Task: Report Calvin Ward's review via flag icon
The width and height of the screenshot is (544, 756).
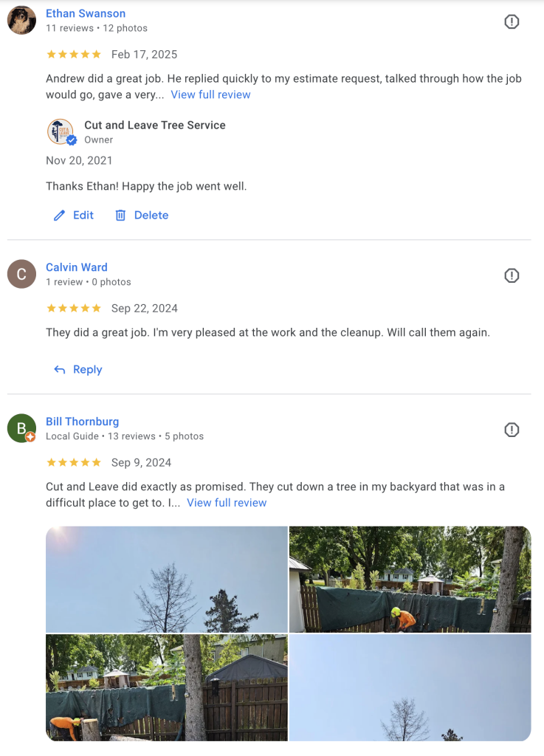Action: point(512,275)
